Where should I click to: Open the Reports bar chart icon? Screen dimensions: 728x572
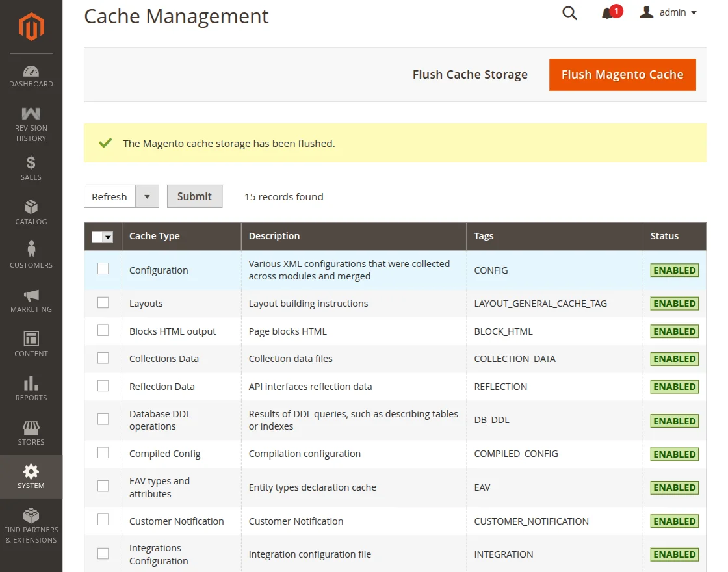click(31, 383)
